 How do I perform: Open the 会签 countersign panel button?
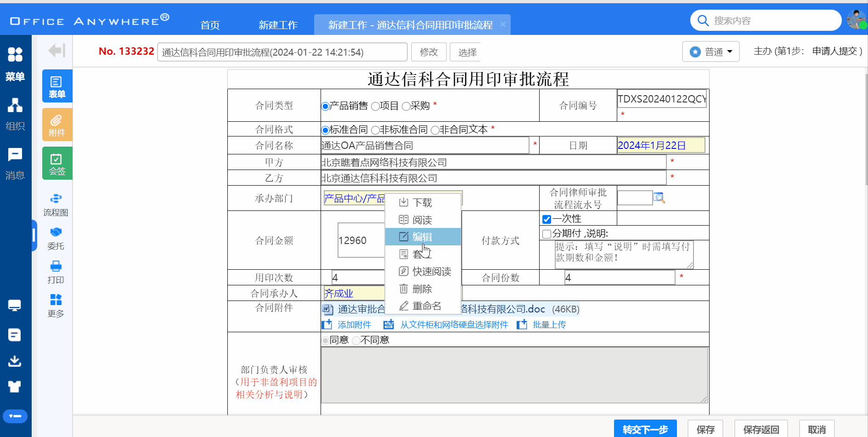[57, 163]
